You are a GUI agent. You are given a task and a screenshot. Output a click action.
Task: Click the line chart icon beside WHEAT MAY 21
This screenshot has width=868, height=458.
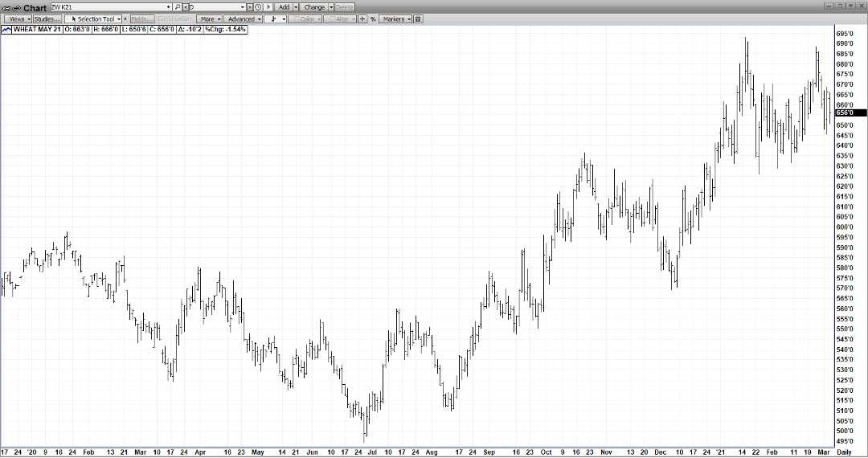click(x=6, y=29)
